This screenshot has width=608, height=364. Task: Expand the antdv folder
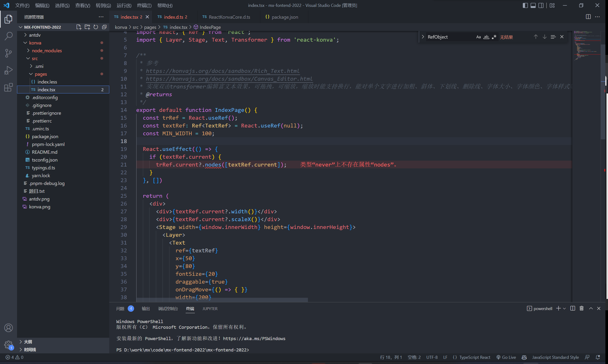tap(26, 35)
